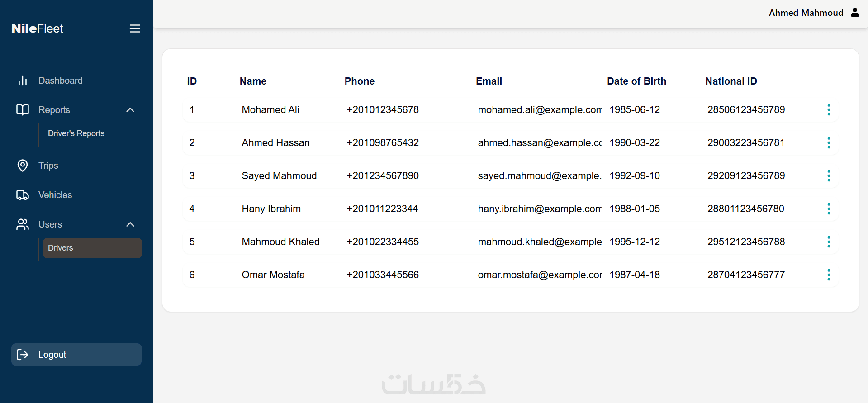Click the Name column header
Screen dimensions: 868x403
(253, 81)
